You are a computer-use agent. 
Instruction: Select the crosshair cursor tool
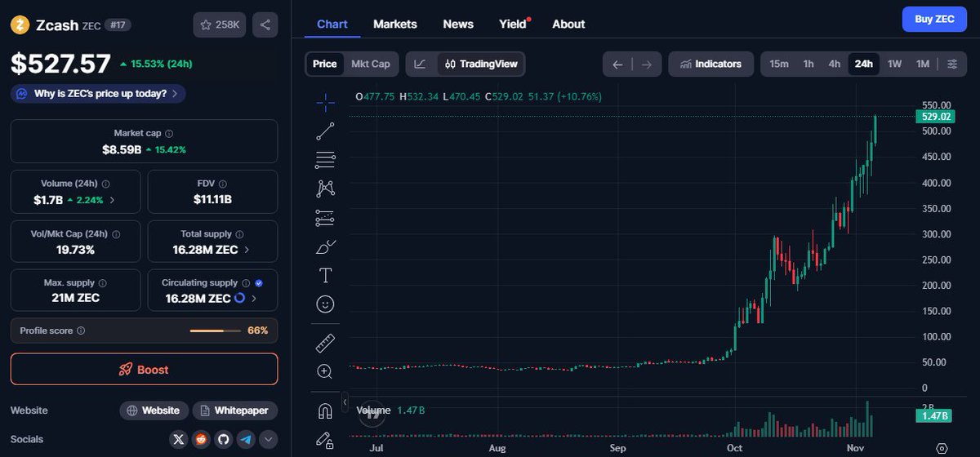325,102
